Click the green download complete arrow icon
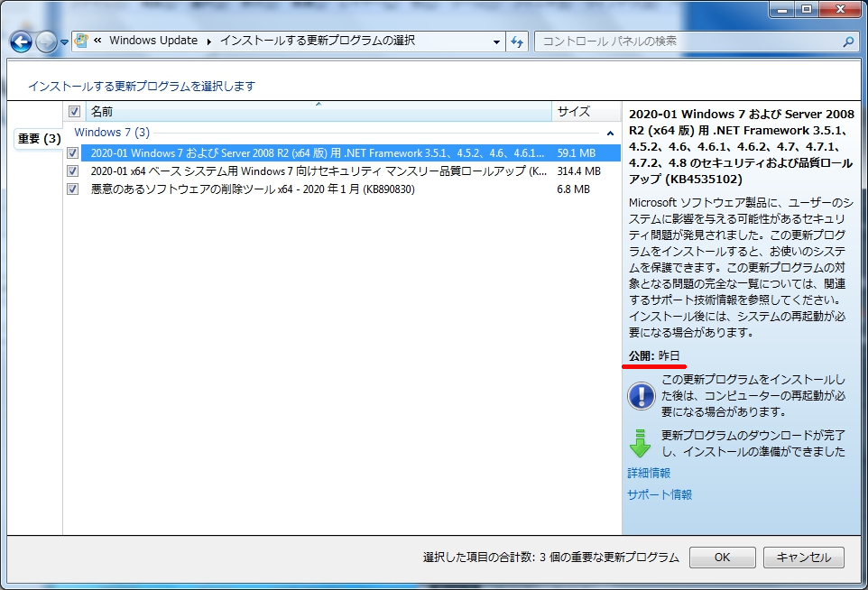The image size is (868, 590). pos(641,442)
